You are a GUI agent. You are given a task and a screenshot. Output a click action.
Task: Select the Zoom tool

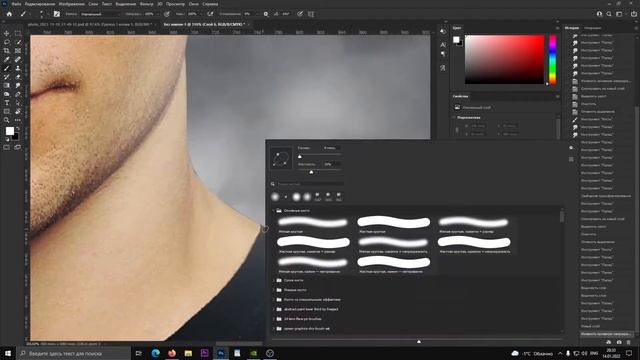click(7, 120)
